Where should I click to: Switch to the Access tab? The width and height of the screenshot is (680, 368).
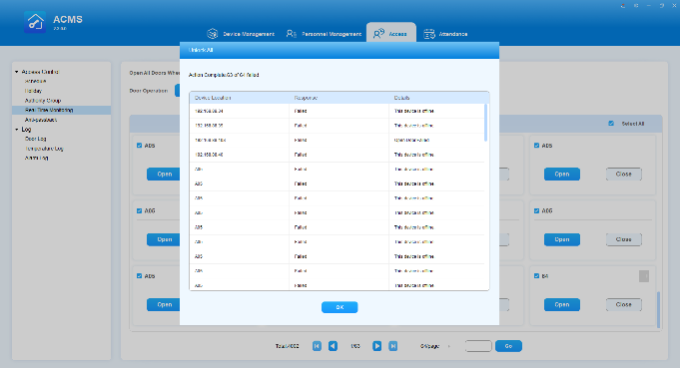[391, 33]
